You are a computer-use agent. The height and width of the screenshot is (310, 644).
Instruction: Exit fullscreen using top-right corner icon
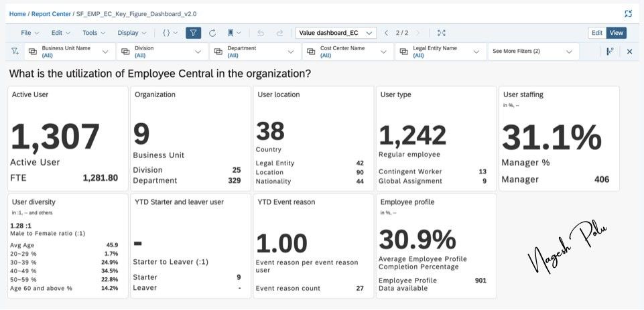tap(628, 13)
